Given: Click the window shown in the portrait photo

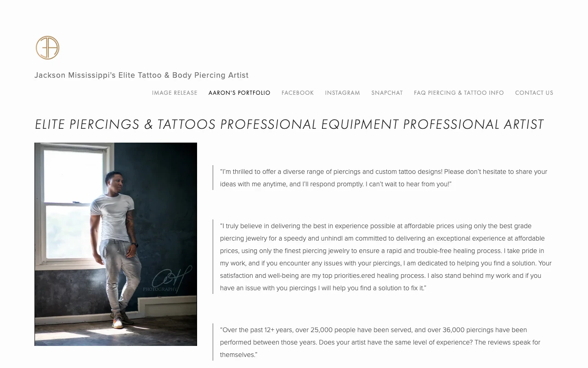Looking at the screenshot, I should [x=73, y=202].
